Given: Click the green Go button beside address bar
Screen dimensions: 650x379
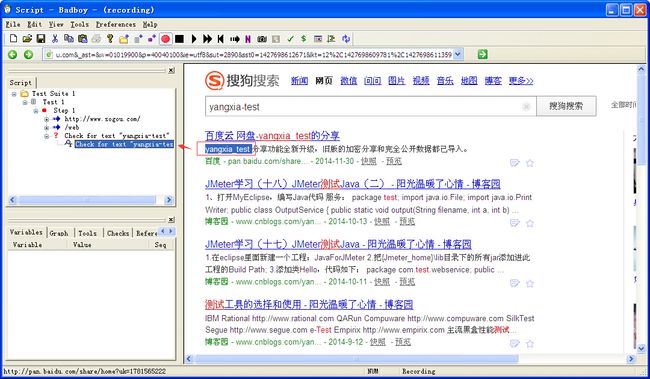Looking at the screenshot, I should tap(483, 54).
